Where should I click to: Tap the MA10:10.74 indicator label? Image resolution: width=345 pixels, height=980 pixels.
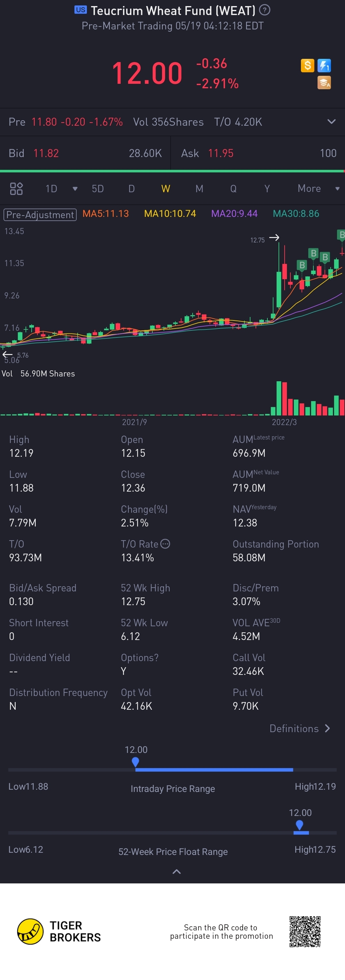170,214
